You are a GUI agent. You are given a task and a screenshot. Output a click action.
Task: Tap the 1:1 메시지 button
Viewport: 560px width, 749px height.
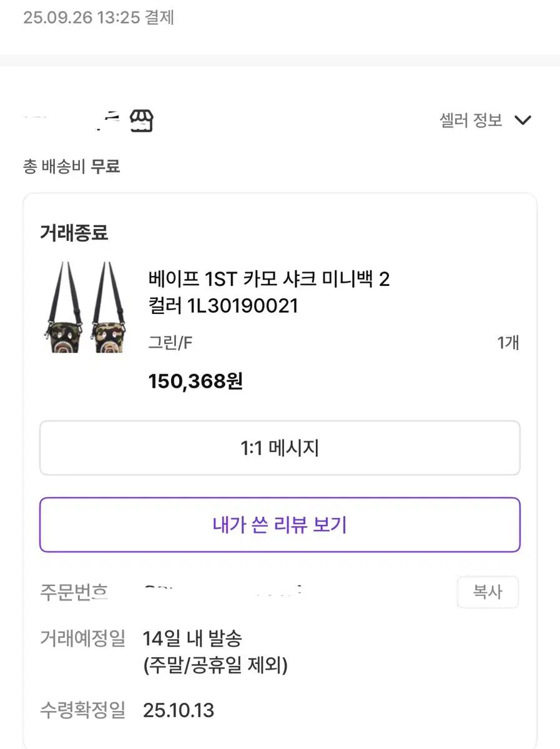[280, 448]
